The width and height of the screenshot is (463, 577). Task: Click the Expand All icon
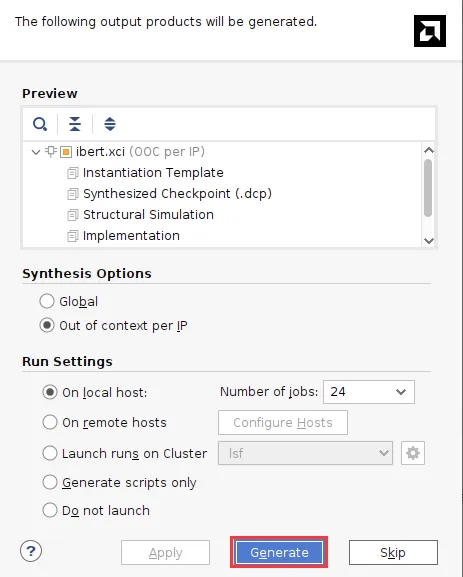pos(110,124)
